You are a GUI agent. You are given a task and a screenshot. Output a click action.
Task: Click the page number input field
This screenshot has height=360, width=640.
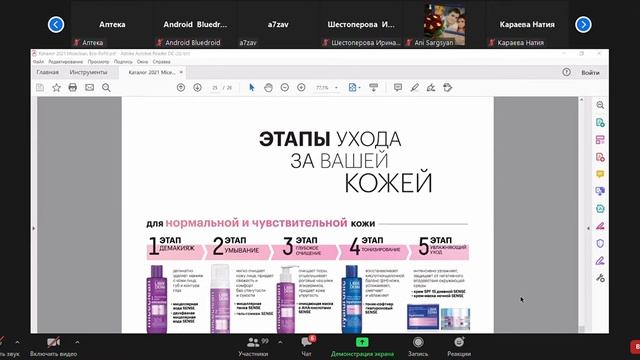(x=215, y=88)
